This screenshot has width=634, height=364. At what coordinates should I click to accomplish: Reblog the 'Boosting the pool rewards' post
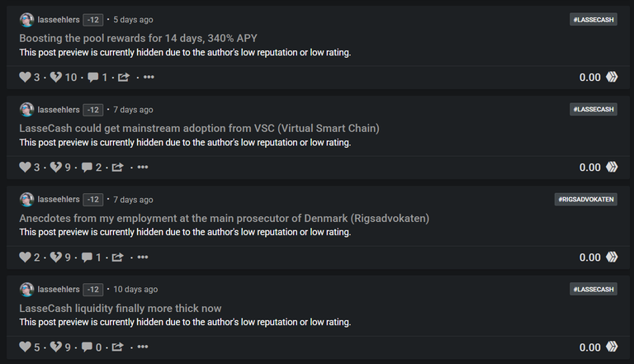tap(124, 77)
